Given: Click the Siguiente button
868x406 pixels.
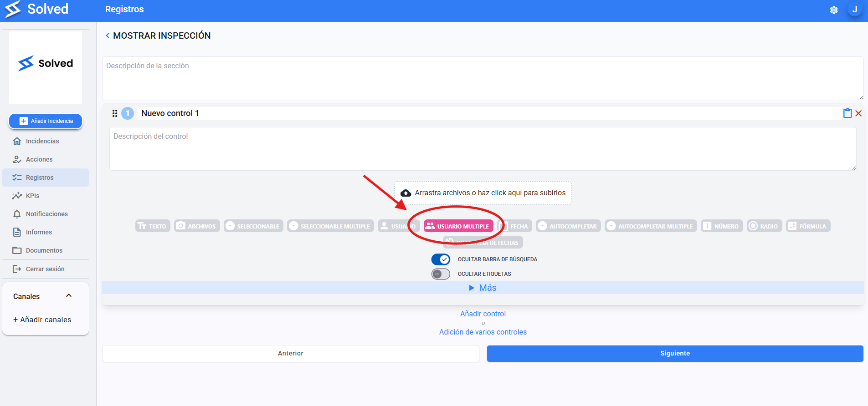Looking at the screenshot, I should coord(675,354).
